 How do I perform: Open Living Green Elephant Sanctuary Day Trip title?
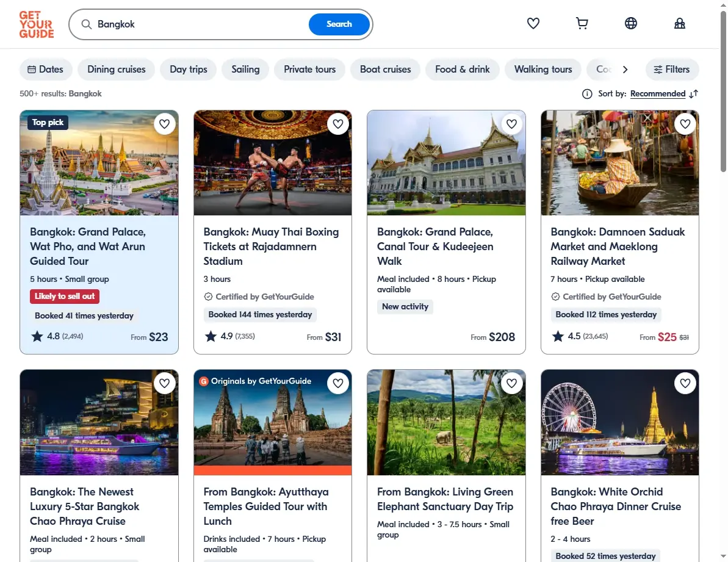click(445, 499)
